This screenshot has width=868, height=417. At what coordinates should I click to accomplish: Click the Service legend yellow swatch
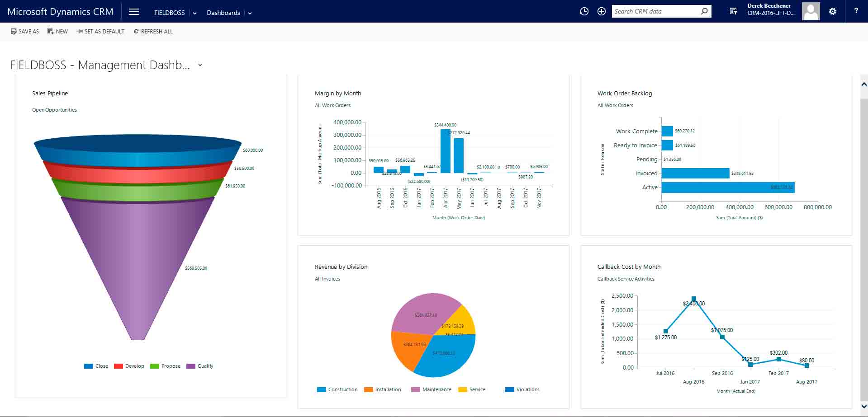(463, 389)
